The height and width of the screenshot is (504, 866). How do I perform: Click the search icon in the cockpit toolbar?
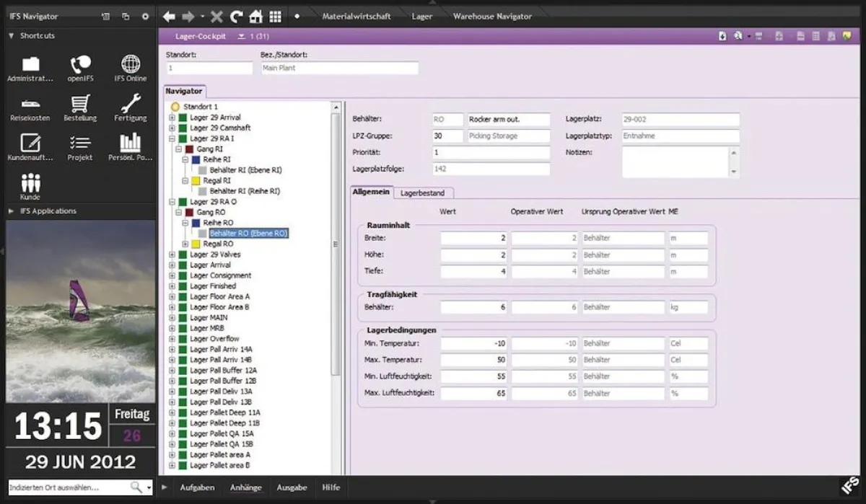(x=737, y=35)
